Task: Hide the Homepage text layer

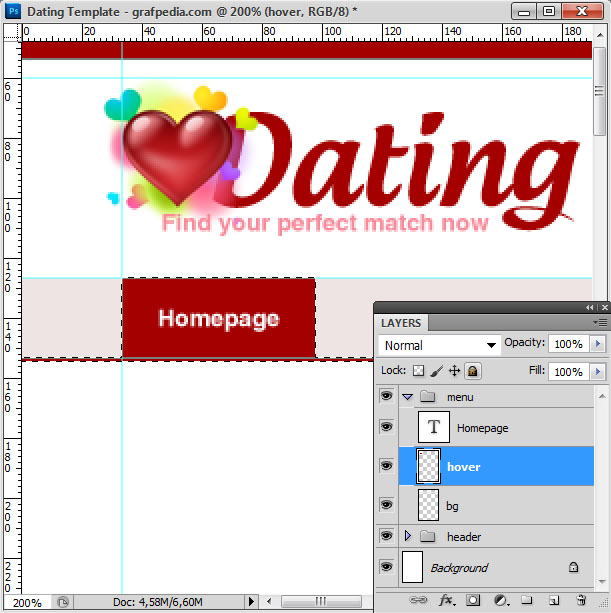Action: coord(386,427)
